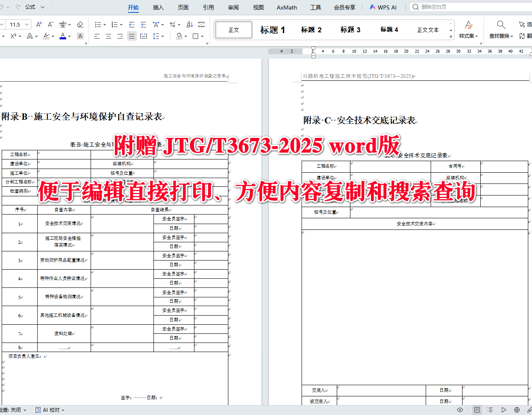Click the AI 校对 proofreading control
This screenshot has width=532, height=415.
50,409
